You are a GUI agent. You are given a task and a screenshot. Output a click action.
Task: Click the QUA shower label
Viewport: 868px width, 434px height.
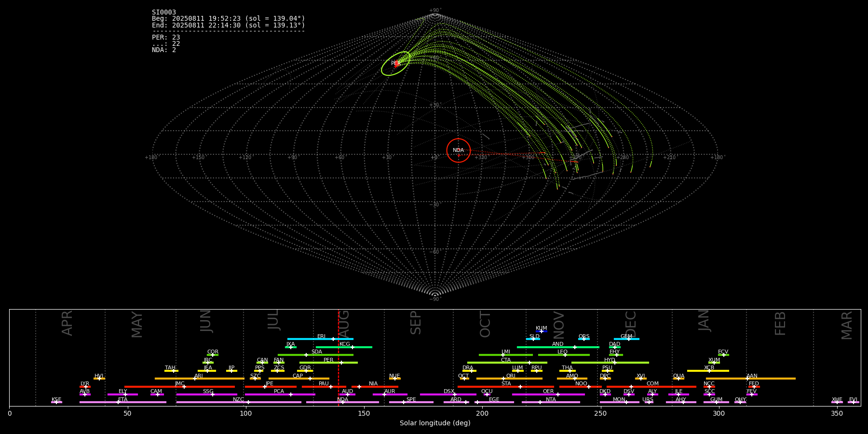pyautogui.click(x=679, y=376)
